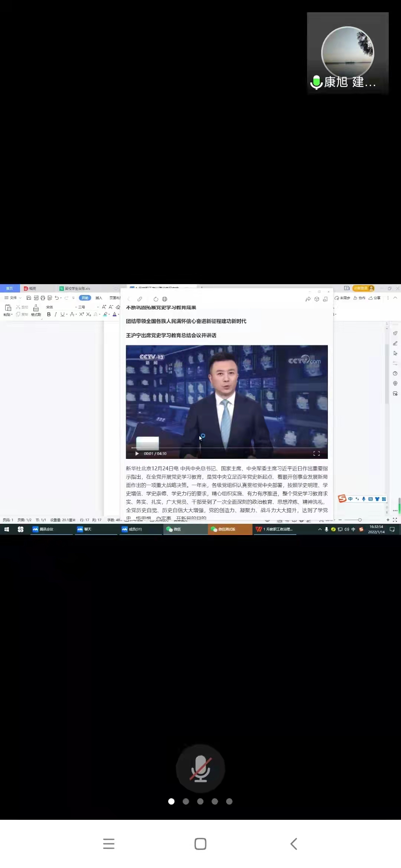401x868 pixels.
Task: Open 成员(31) window in the taskbar
Action: point(135,529)
